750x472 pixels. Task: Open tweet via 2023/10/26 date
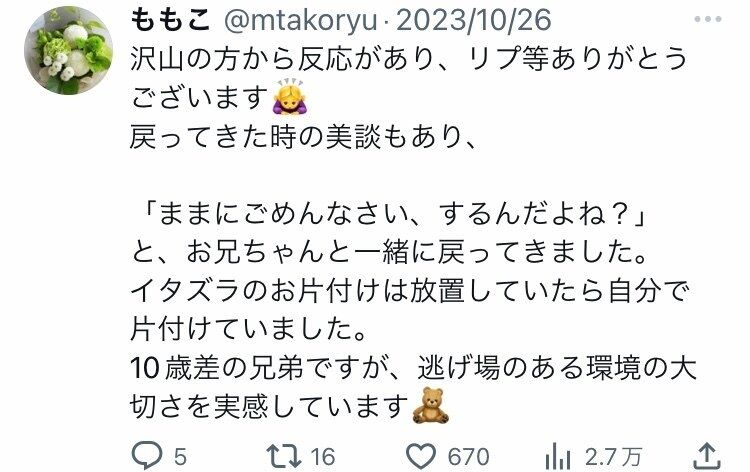pos(474,21)
